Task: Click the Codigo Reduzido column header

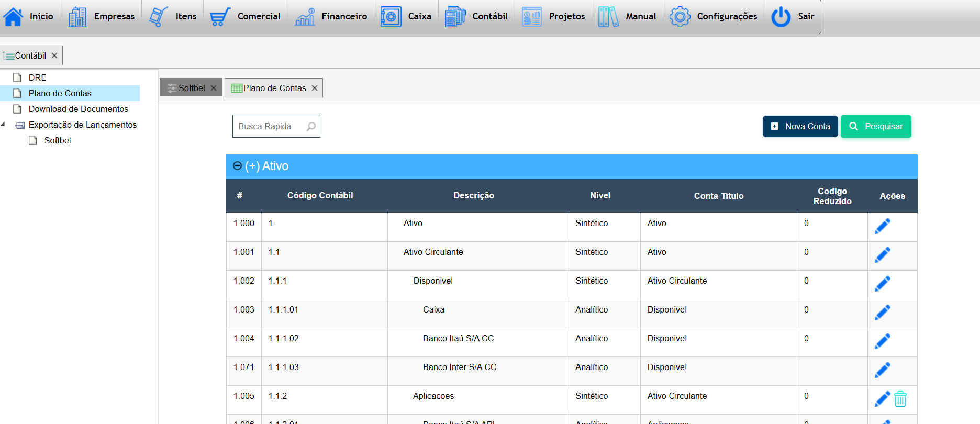Action: coord(832,196)
